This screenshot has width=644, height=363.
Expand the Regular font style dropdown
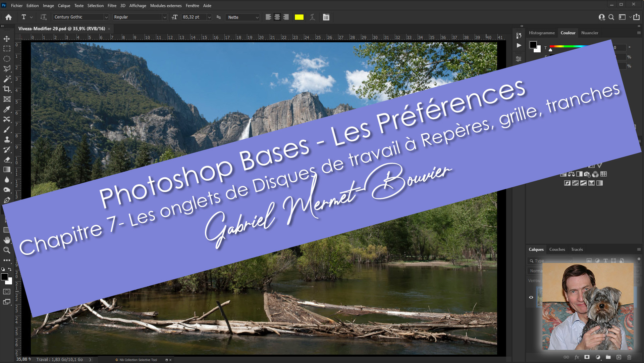click(164, 17)
